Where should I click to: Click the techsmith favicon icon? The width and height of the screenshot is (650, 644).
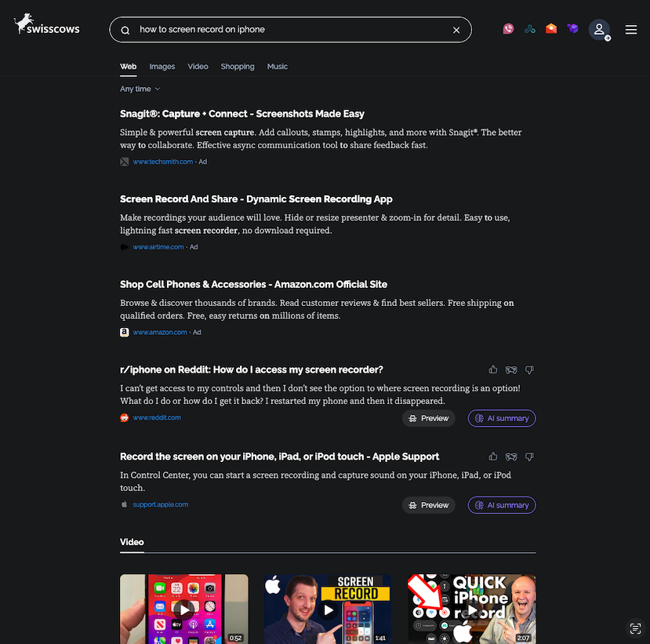pos(125,162)
